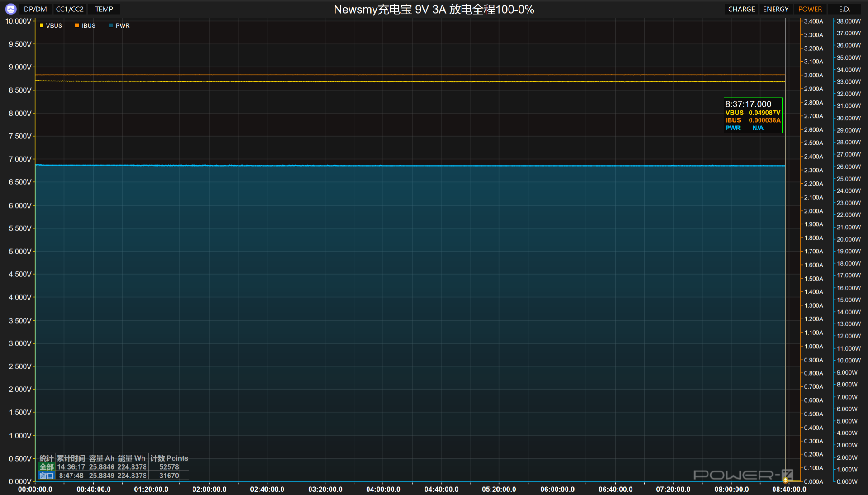Click the 能量 Wh column header
This screenshot has height=495, width=868.
coord(132,458)
